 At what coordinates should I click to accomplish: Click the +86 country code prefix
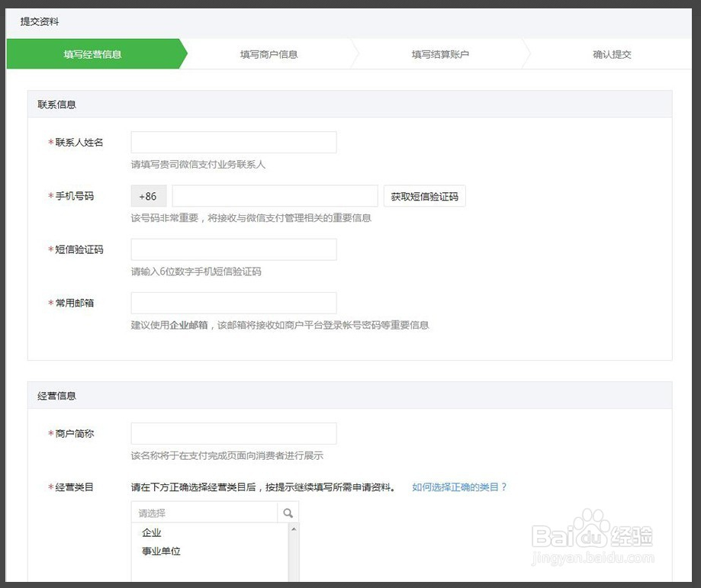149,197
